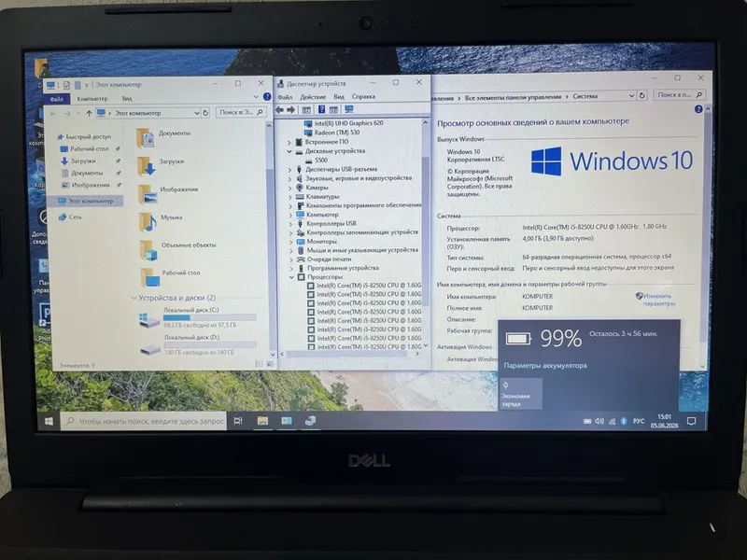Open the Action Center notification icon

pyautogui.click(x=691, y=421)
